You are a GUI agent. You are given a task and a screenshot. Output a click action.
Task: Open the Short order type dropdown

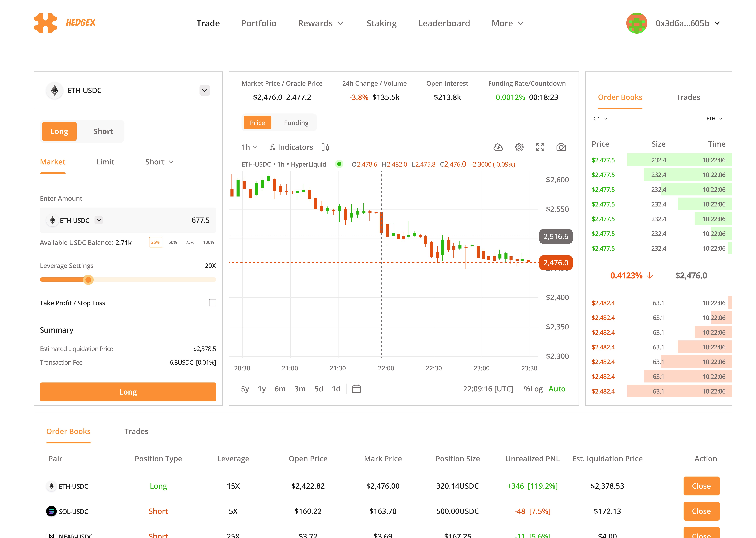[160, 162]
